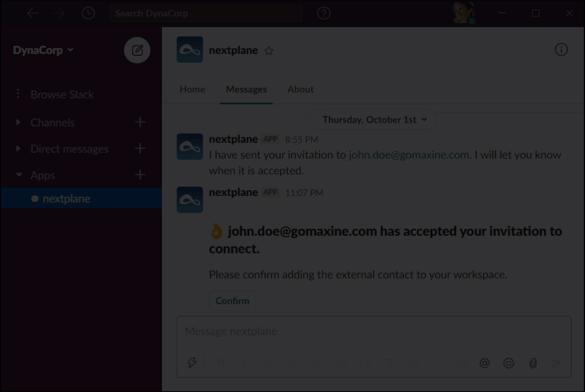Mention someone with the @ icon
The image size is (585, 392).
(x=484, y=363)
